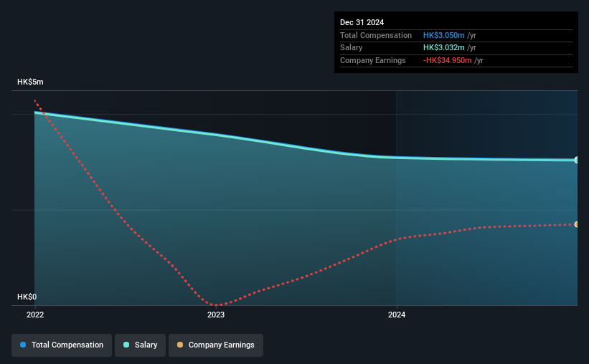Click the Dec 31 2024 tooltip date
The height and width of the screenshot is (364, 589).
pos(362,22)
